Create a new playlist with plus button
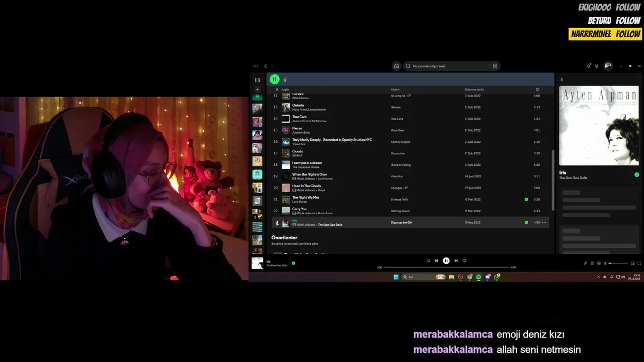Image resolution: width=644 pixels, height=362 pixels. [257, 89]
